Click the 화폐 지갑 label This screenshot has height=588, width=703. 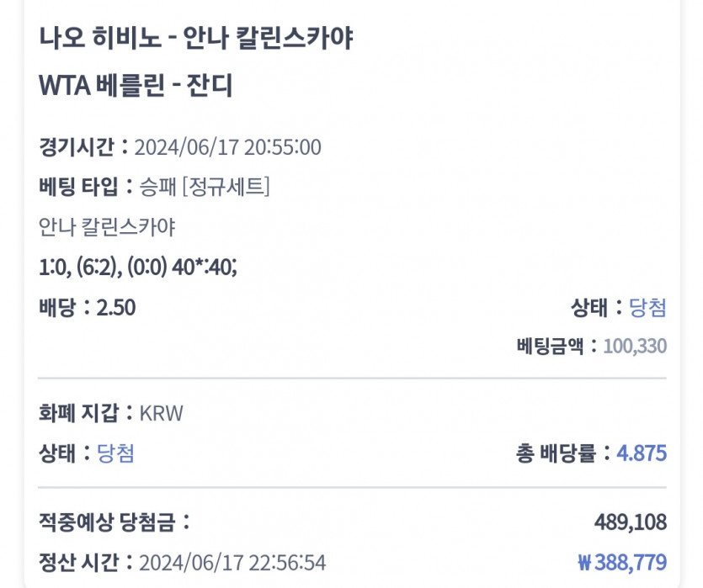click(80, 414)
